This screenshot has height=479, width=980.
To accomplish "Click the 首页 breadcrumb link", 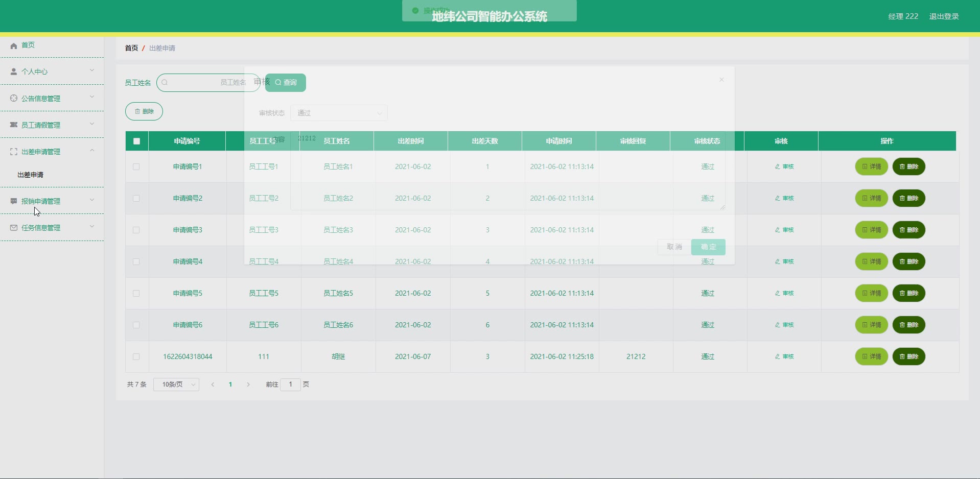I will point(131,48).
